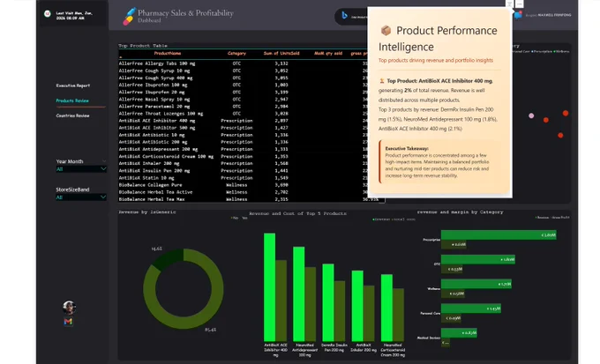Click the Personal Care revenue bar
Viewport: 600px width, 364px height.
tap(471, 308)
